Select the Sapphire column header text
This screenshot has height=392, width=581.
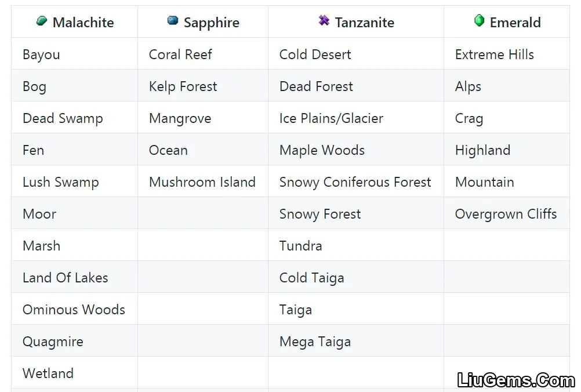pyautogui.click(x=212, y=23)
